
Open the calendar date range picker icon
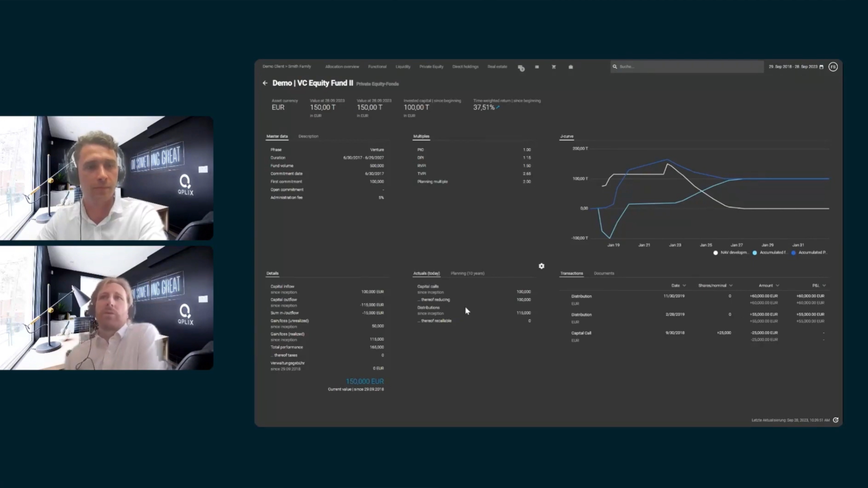pyautogui.click(x=821, y=67)
